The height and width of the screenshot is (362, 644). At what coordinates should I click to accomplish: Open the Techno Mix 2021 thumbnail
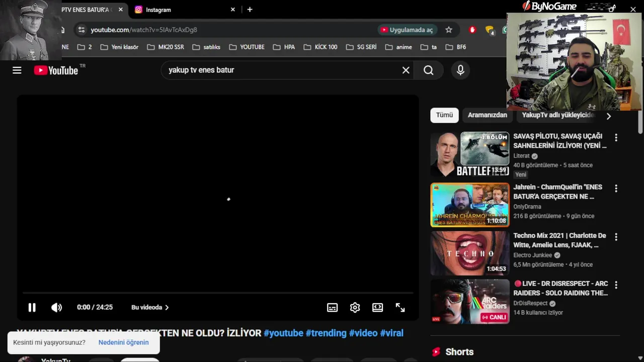pyautogui.click(x=470, y=253)
